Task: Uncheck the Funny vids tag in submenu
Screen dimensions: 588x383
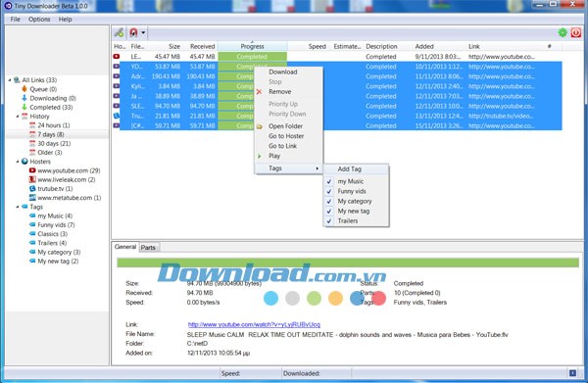Action: [x=329, y=191]
